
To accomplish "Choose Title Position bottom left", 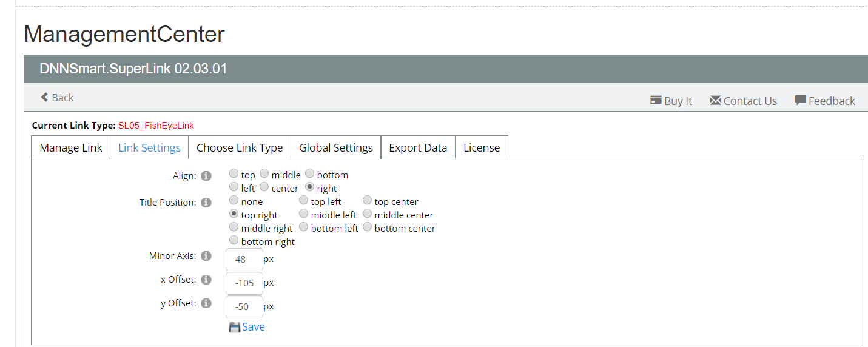I will pos(303,227).
